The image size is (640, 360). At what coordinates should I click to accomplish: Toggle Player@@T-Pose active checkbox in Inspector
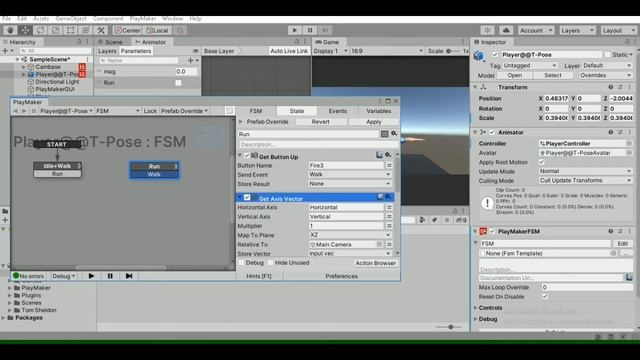click(x=495, y=55)
